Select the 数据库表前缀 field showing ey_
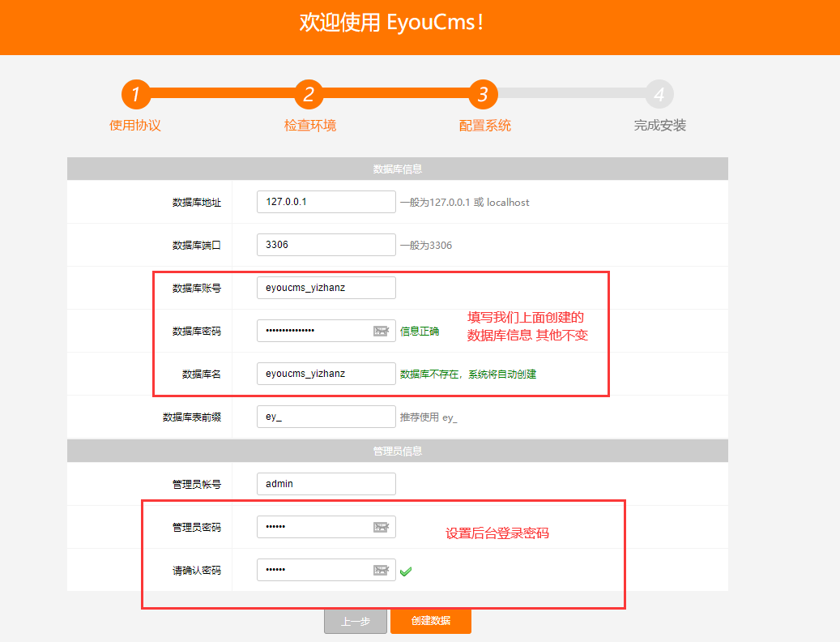Screen dimensions: 840x642 [326, 416]
